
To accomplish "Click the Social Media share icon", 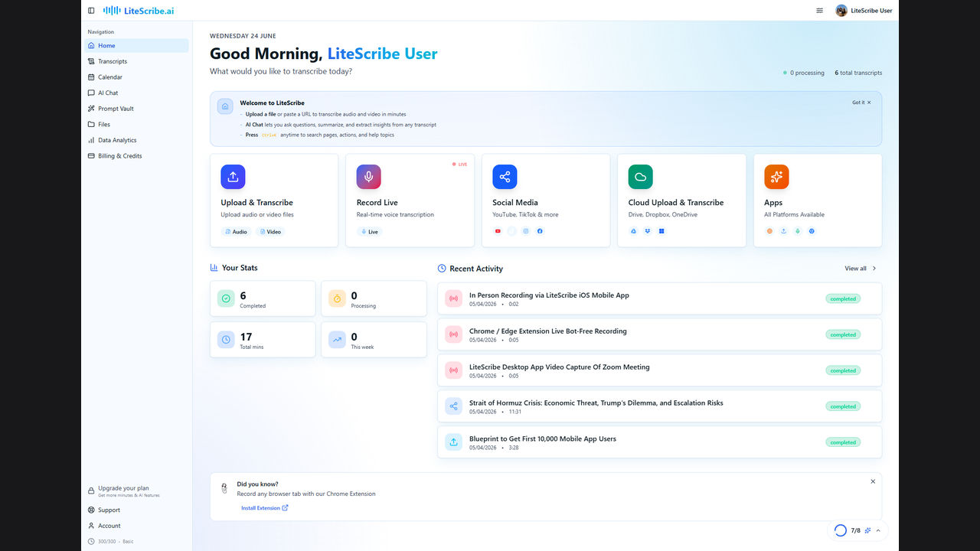I will tap(505, 177).
